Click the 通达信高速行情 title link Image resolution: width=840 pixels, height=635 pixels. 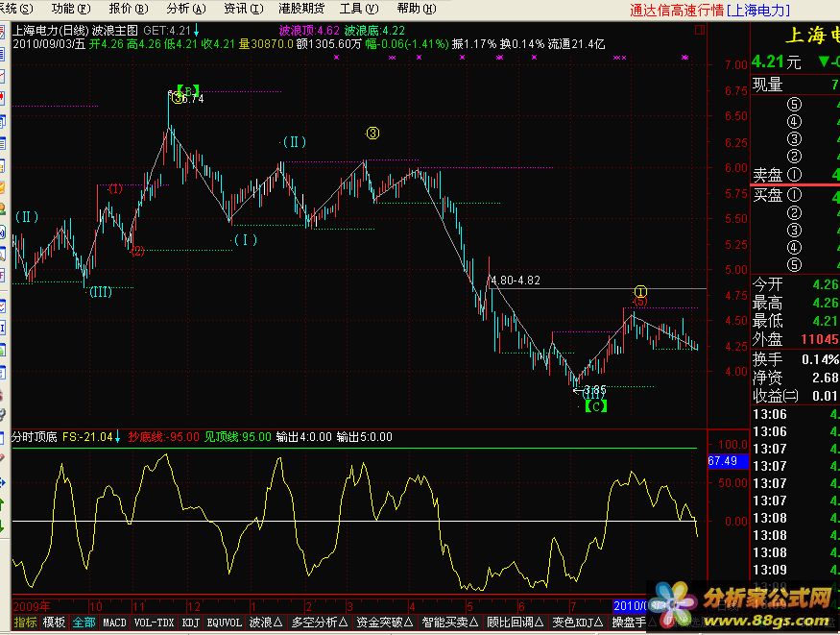tap(677, 11)
